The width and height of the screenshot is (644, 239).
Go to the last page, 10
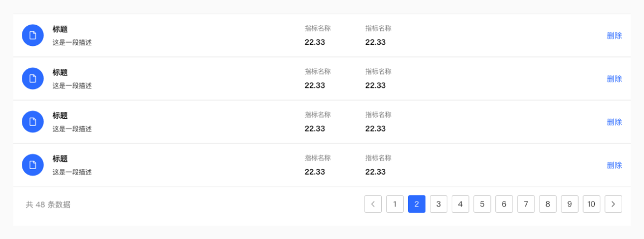click(x=591, y=204)
